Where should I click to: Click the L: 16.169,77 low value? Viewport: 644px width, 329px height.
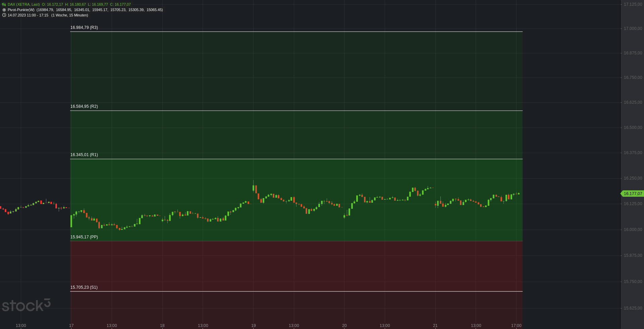click(98, 5)
